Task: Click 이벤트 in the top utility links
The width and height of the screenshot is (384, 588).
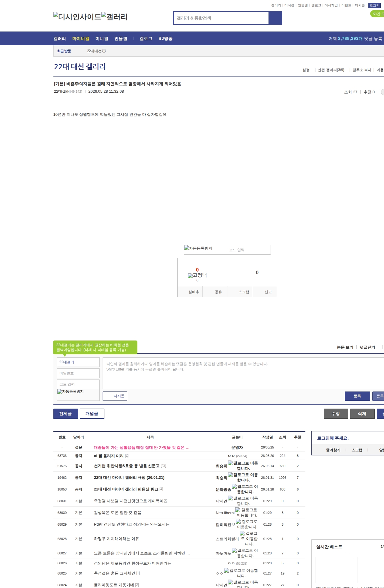Action: click(346, 5)
